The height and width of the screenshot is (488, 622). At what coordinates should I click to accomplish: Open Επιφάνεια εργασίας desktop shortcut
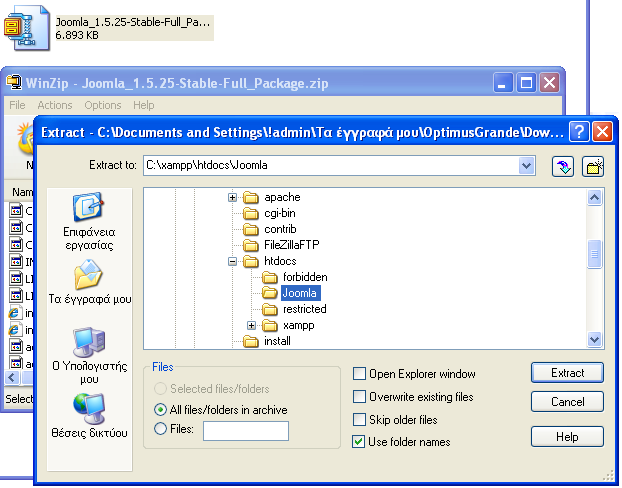point(89,221)
